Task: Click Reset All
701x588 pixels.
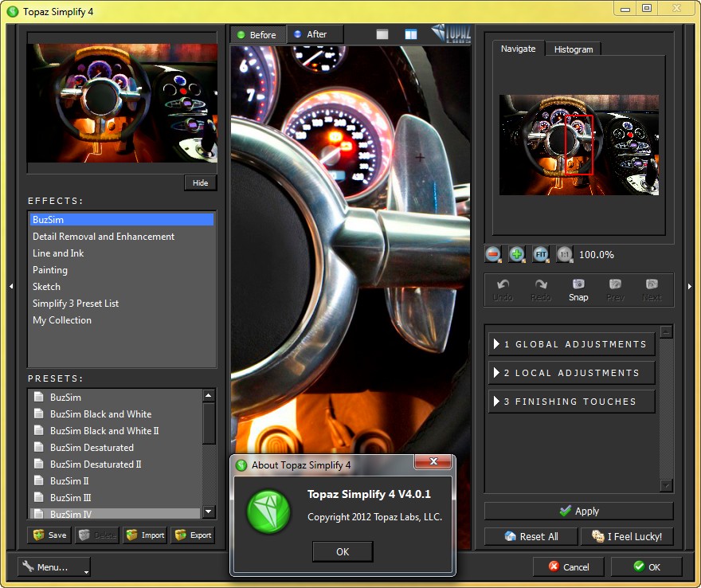Action: tap(531, 536)
